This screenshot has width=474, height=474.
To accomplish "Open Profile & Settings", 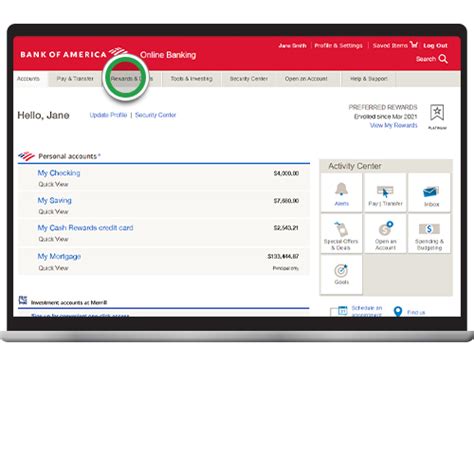I will point(338,46).
